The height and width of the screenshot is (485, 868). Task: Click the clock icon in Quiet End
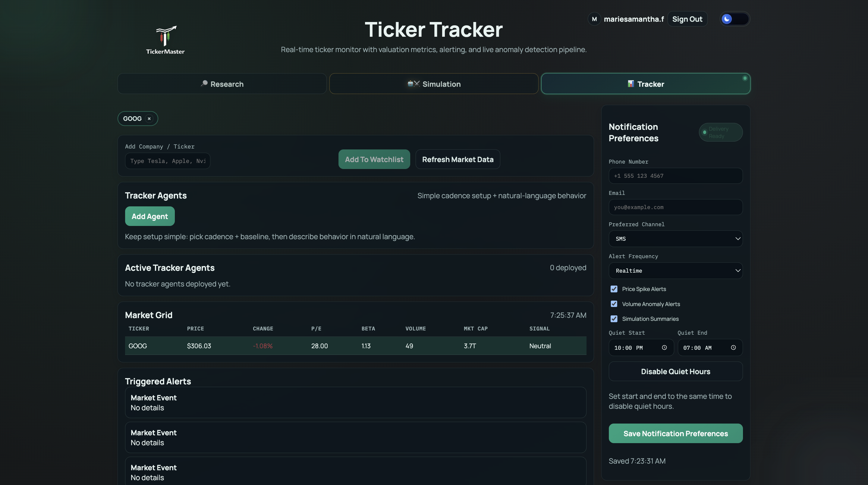pyautogui.click(x=733, y=348)
